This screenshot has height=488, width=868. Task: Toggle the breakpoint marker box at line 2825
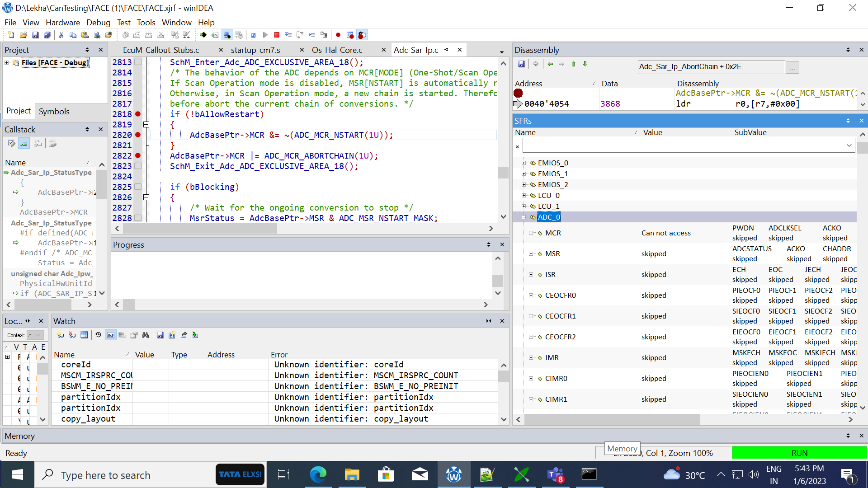point(138,187)
